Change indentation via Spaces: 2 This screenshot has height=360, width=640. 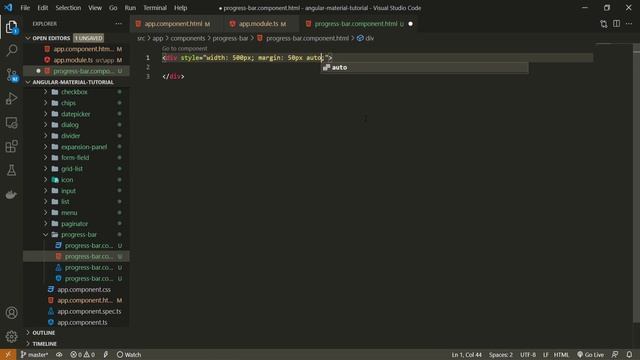pos(501,355)
